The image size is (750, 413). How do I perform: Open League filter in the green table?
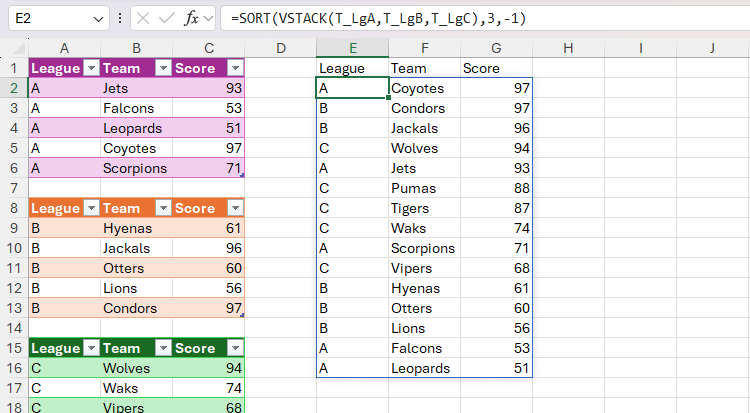point(91,348)
